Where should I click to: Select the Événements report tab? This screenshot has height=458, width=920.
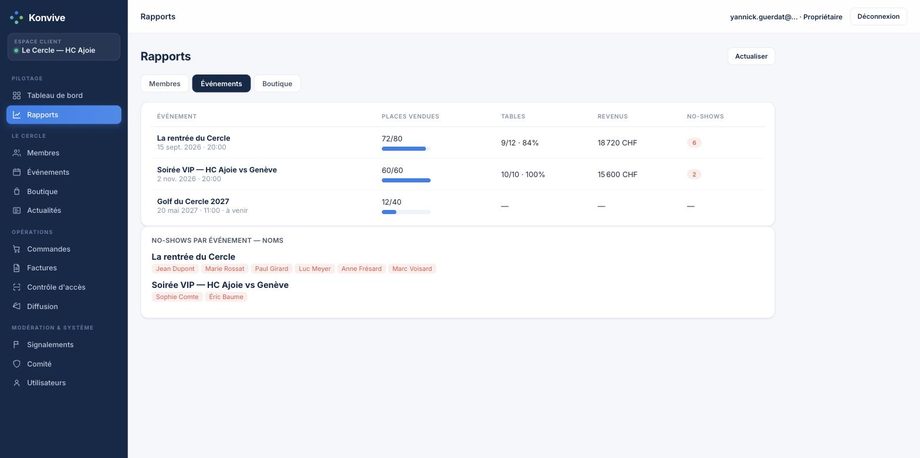(221, 84)
